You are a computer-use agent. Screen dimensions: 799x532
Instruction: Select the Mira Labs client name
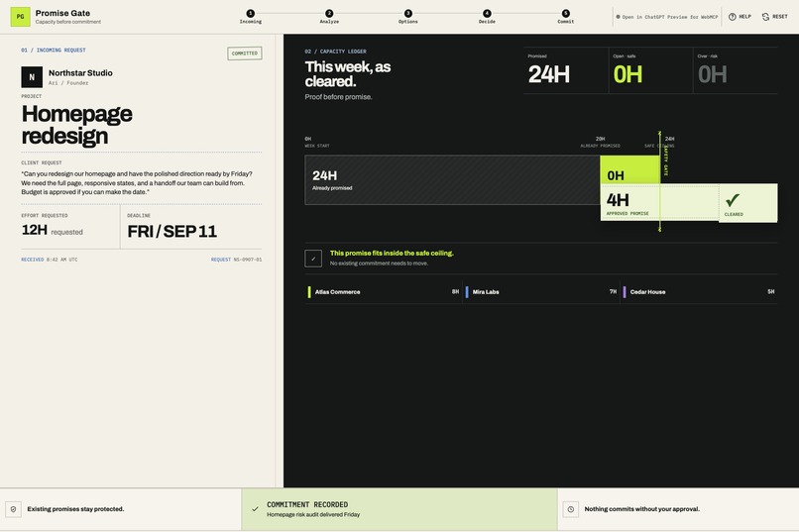click(486, 292)
